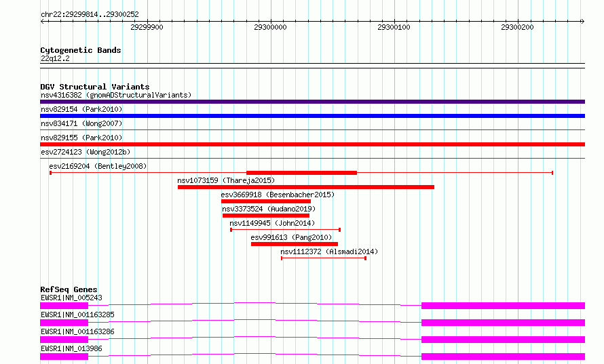Click the ruler's left arrowhead

42,21
